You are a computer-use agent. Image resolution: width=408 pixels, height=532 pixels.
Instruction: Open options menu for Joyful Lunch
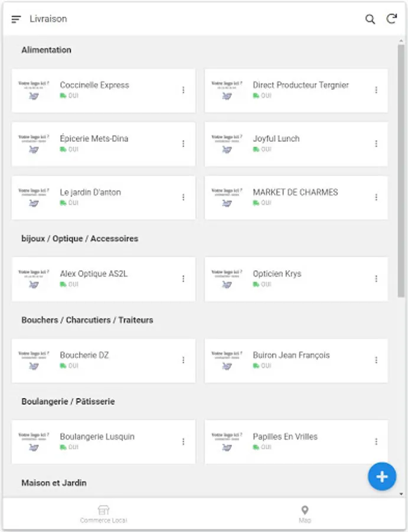tap(376, 144)
